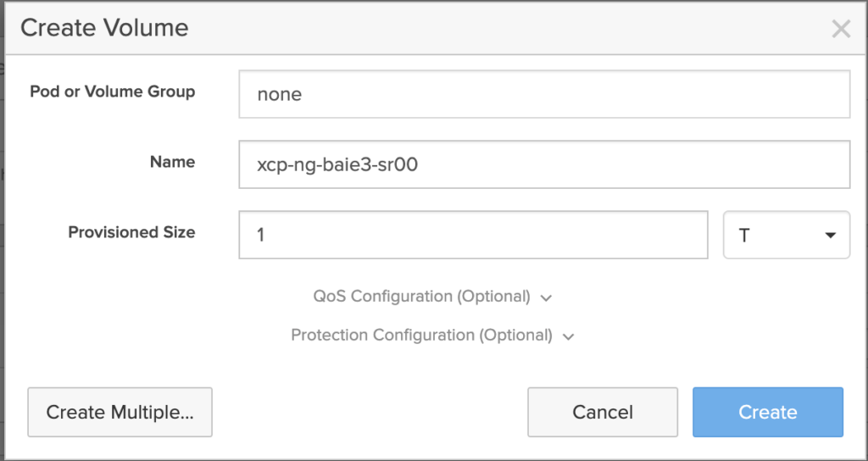Expand the Protection Configuration (Optional) section
The height and width of the screenshot is (461, 868).
[x=421, y=336]
